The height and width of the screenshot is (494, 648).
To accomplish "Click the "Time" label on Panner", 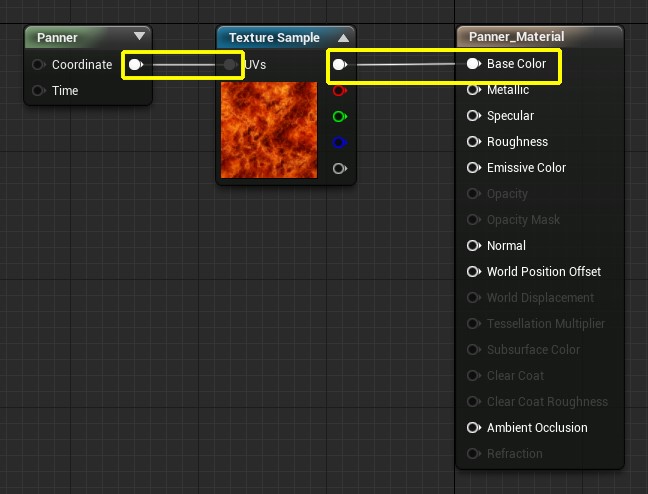I will pyautogui.click(x=65, y=91).
